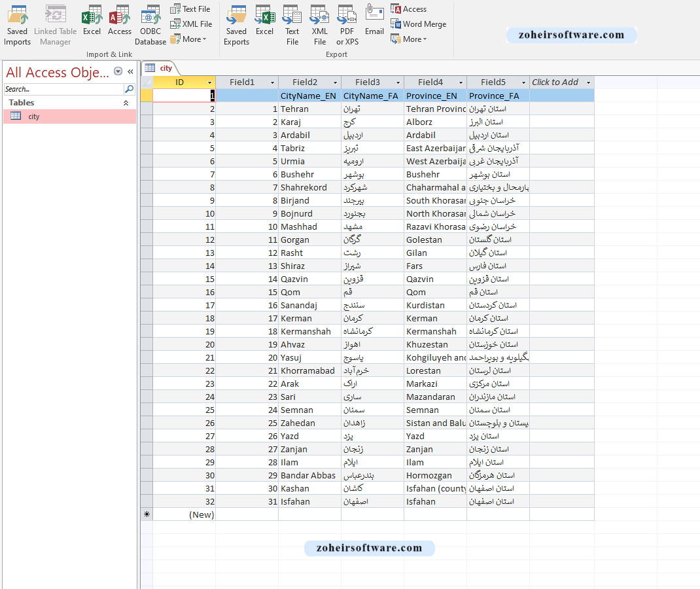Screen dimensions: 700x589
Task: Export table to Text File
Action: click(292, 16)
